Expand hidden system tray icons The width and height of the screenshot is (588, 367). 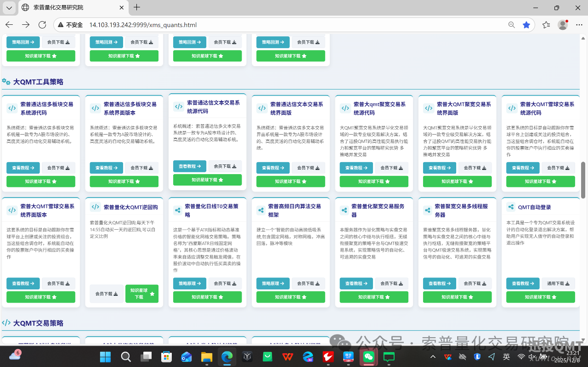pyautogui.click(x=432, y=357)
